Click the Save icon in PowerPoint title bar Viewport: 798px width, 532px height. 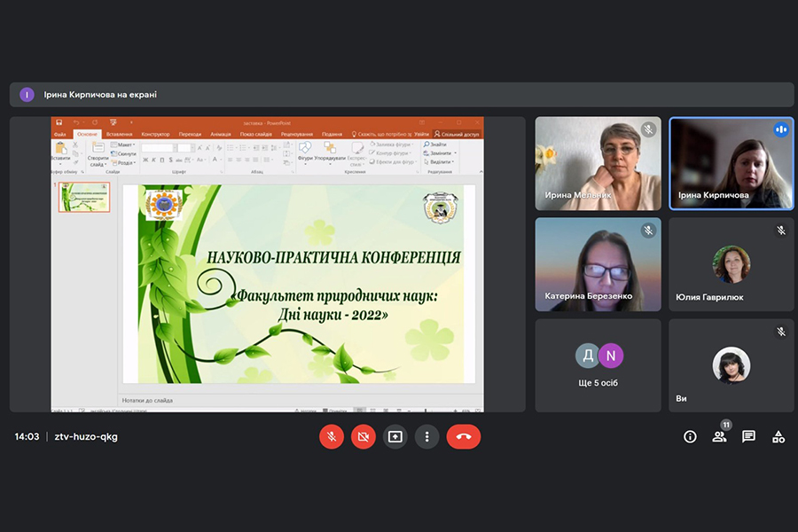pyautogui.click(x=59, y=122)
